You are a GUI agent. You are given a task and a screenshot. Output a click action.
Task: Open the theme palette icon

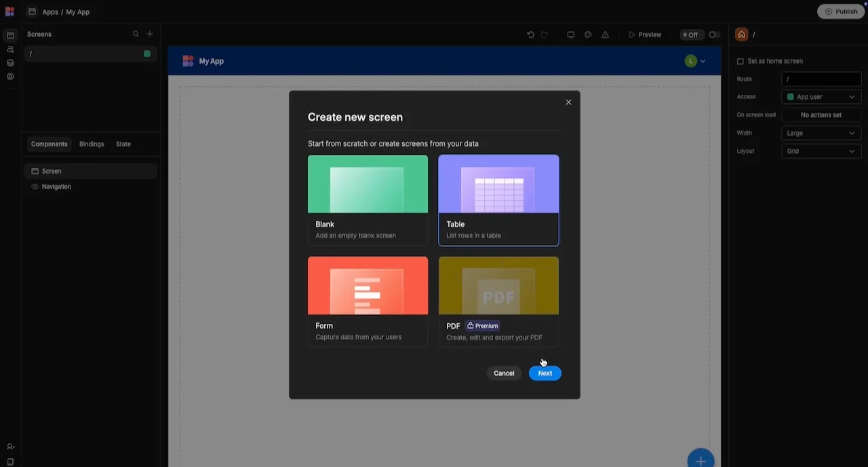(588, 35)
